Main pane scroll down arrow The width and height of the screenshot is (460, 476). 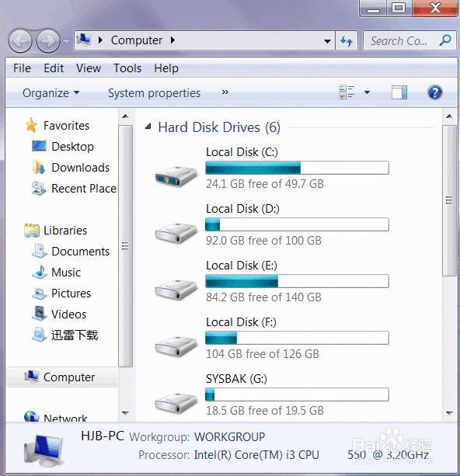tap(449, 413)
